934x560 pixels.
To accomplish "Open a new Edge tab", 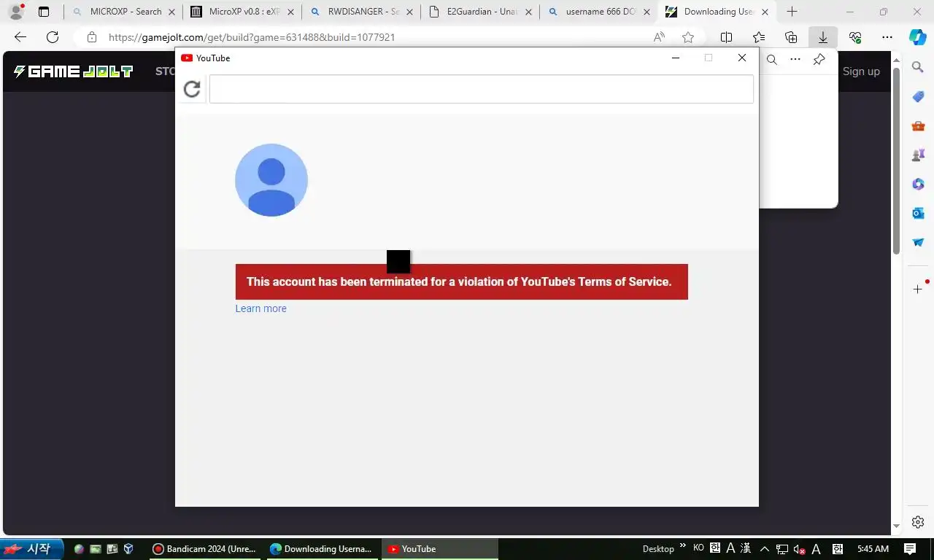I will coord(792,12).
